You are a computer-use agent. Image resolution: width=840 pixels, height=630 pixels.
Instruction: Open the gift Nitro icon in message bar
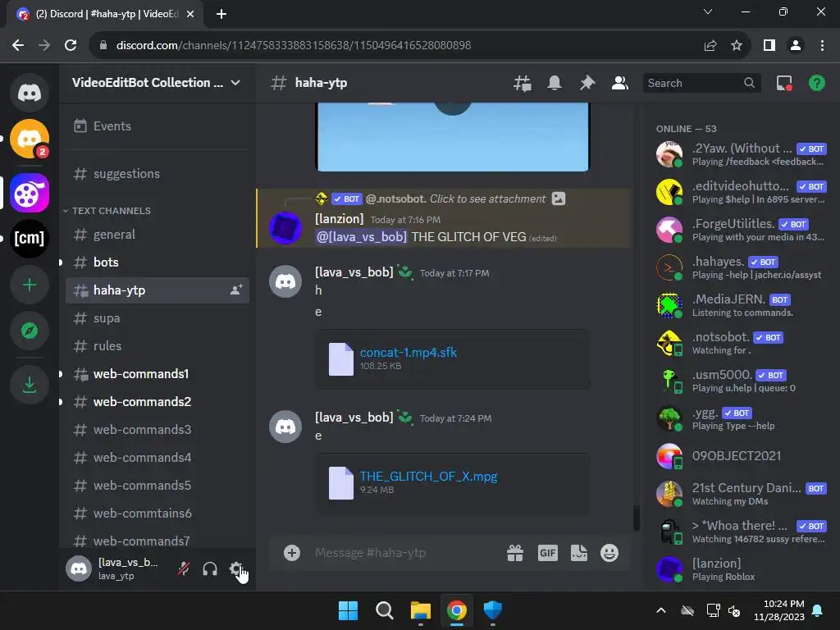tap(515, 553)
